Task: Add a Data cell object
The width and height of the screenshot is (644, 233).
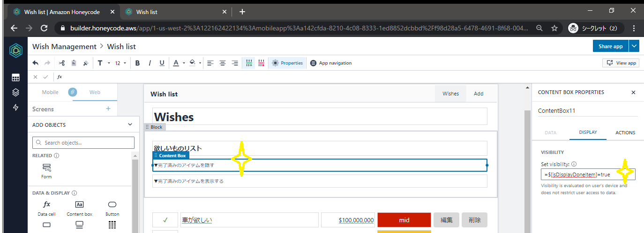Action: coord(46,208)
